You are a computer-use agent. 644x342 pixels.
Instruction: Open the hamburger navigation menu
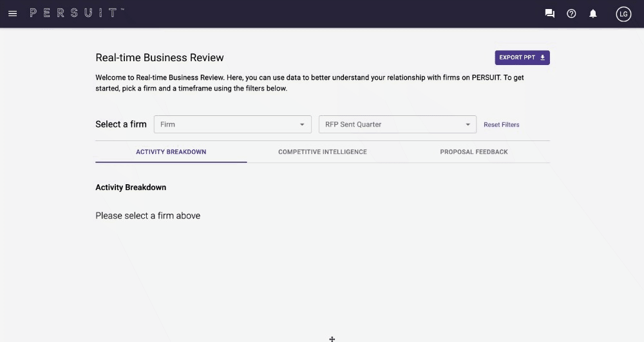[12, 14]
